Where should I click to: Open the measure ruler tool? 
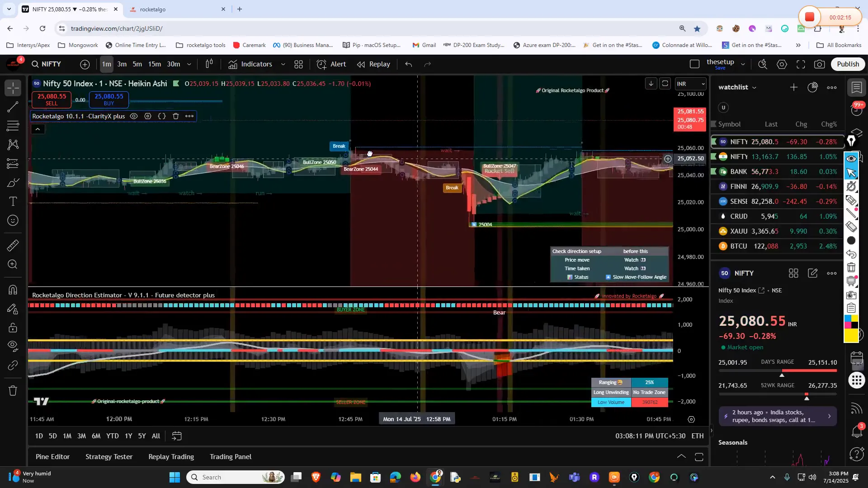[13, 245]
